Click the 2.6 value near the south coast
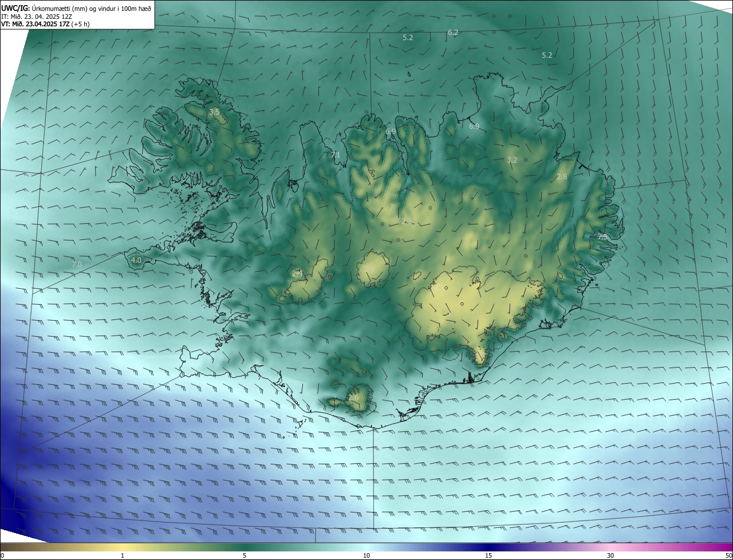Viewport: 733px width, 560px height. (353, 398)
